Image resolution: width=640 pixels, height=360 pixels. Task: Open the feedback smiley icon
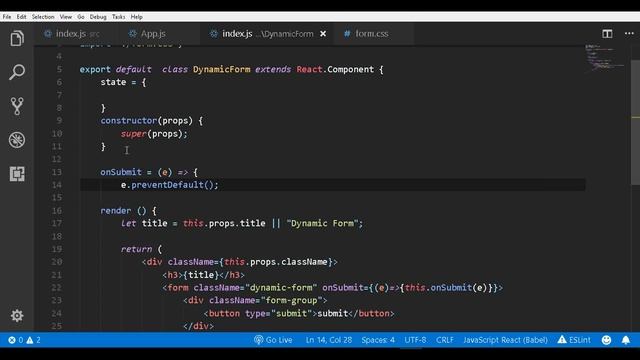(x=606, y=340)
